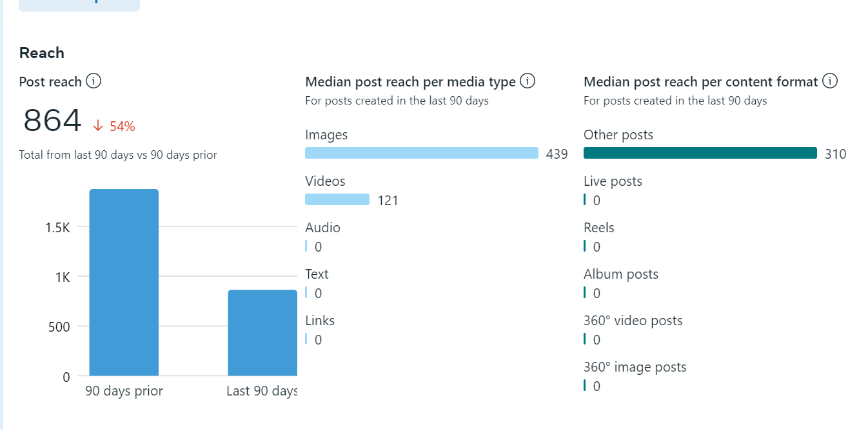Open info tooltip for media type reach

click(x=528, y=81)
